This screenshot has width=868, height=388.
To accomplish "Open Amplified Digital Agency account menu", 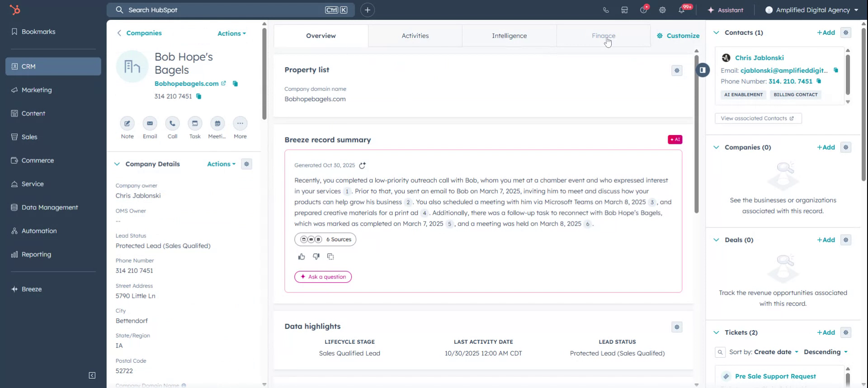I will pyautogui.click(x=811, y=10).
